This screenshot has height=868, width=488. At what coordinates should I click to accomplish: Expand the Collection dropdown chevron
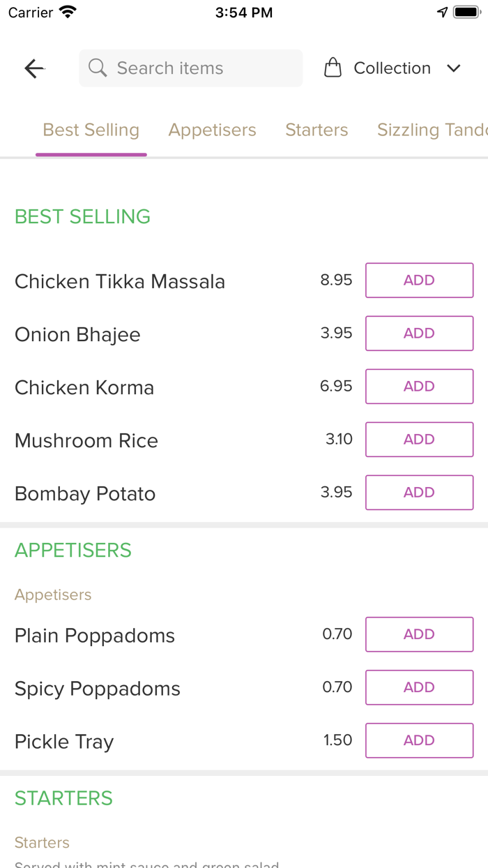(x=454, y=68)
